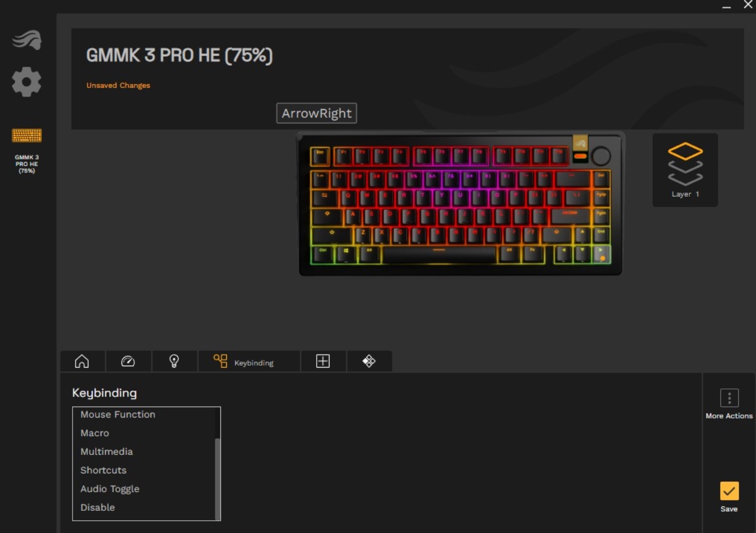Viewport: 756px width, 533px height.
Task: Open the lighting bulb tab
Action: tap(174, 361)
